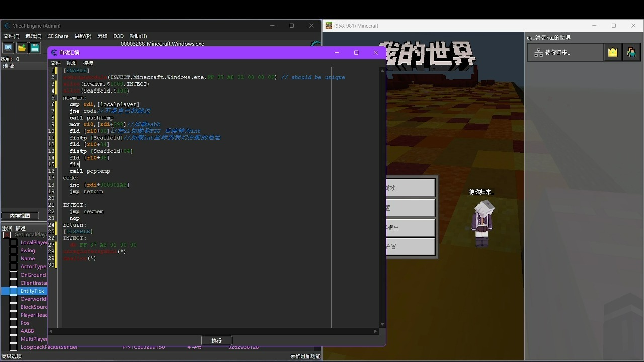
Task: Enable the AABB checkbox
Action: pyautogui.click(x=14, y=331)
